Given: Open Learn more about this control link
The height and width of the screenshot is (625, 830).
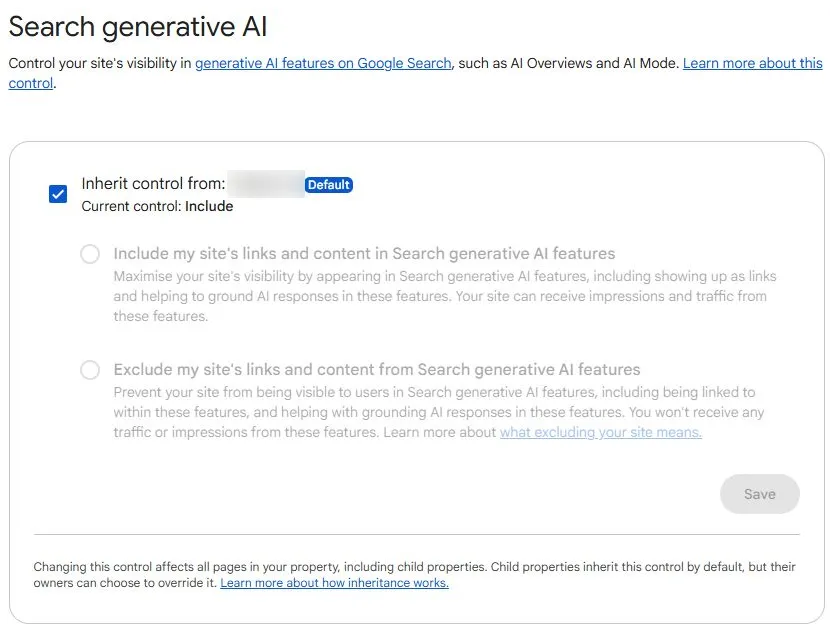Looking at the screenshot, I should point(752,64).
